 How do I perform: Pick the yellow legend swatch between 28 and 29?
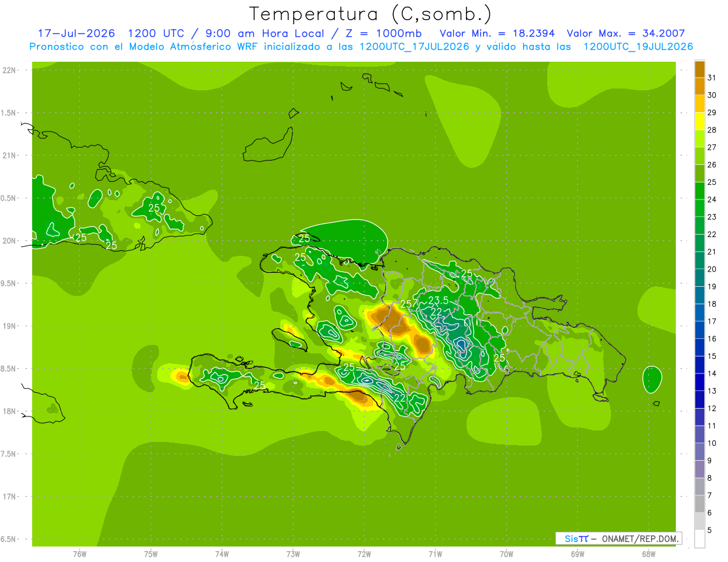tap(699, 121)
